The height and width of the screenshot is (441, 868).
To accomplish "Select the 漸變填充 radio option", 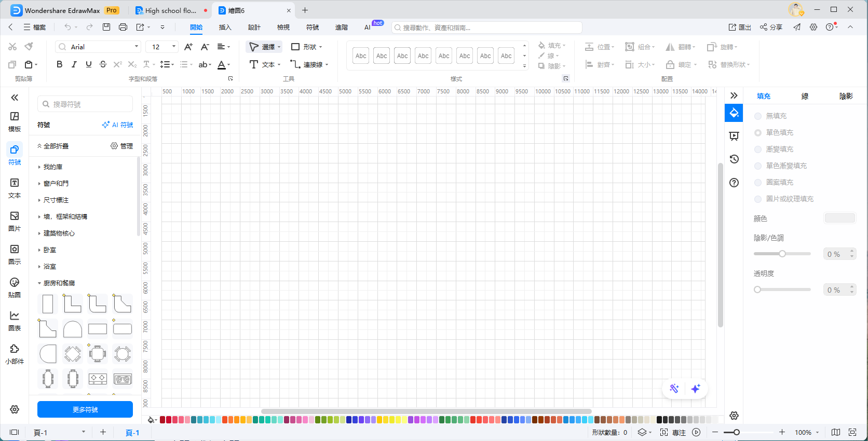I will click(758, 149).
